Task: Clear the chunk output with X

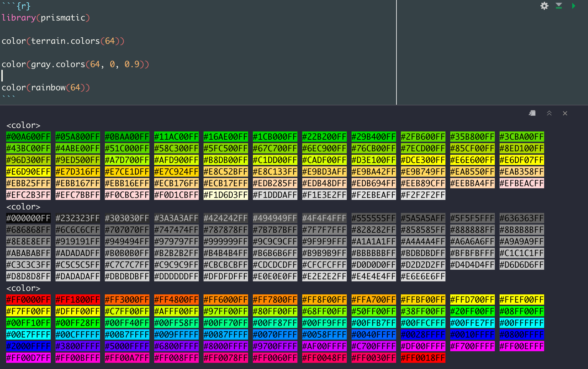Action: click(x=565, y=113)
